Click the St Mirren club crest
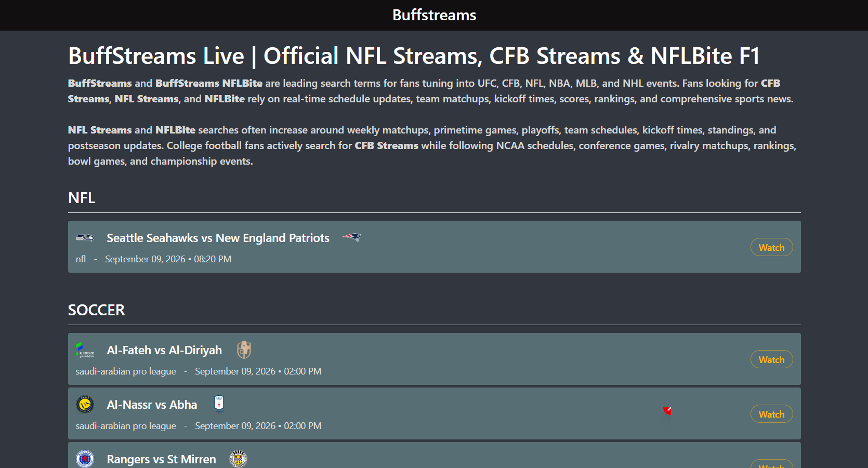868x468 pixels. pos(238,459)
